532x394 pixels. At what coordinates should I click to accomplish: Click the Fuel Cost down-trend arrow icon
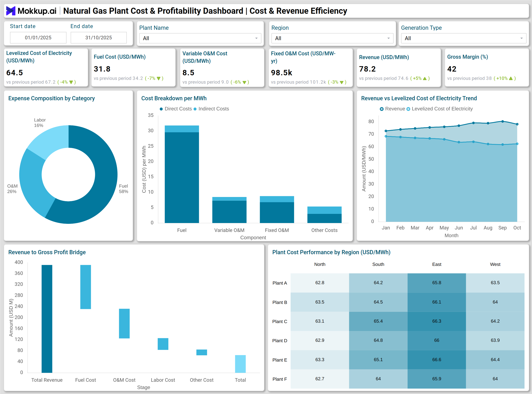[159, 78]
